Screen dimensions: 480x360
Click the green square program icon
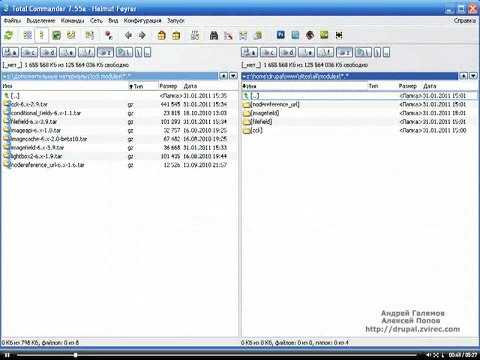[x=324, y=35]
